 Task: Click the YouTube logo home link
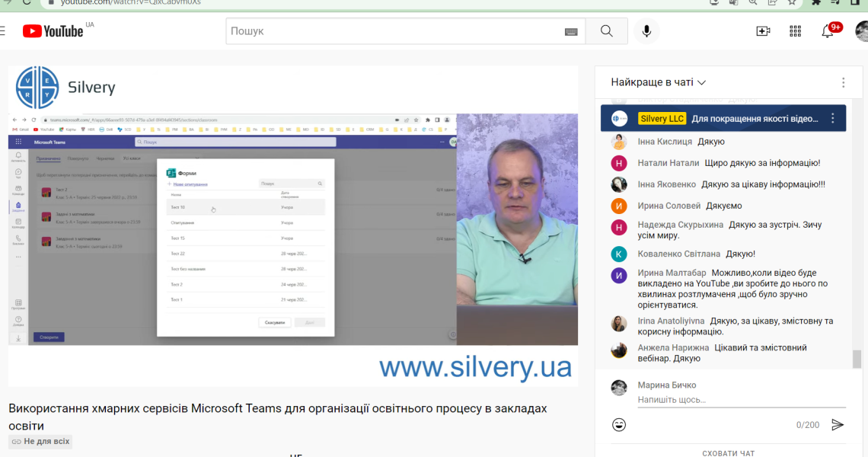pyautogui.click(x=53, y=31)
